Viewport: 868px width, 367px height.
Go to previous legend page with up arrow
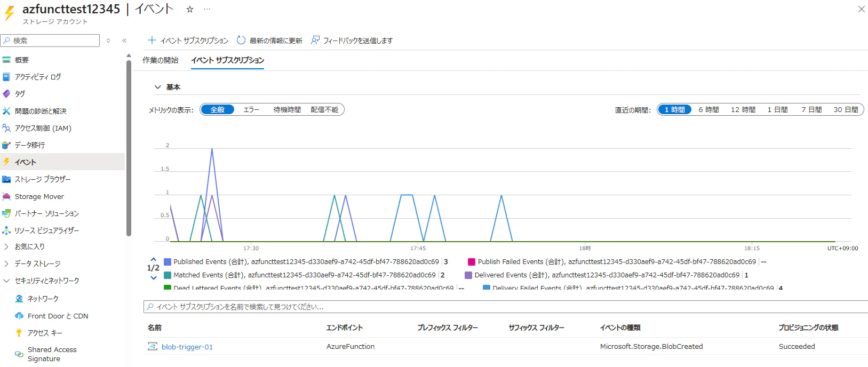(x=154, y=260)
